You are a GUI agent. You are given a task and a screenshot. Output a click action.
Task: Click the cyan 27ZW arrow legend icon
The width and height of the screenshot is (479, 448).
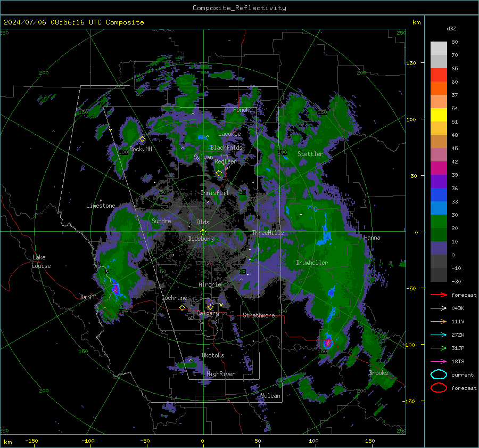pyautogui.click(x=439, y=335)
